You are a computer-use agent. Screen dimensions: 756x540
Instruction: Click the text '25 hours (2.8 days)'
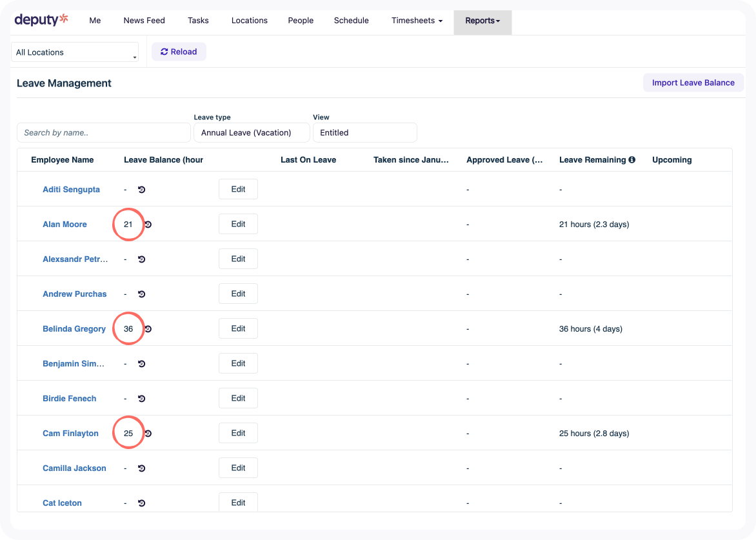click(594, 434)
